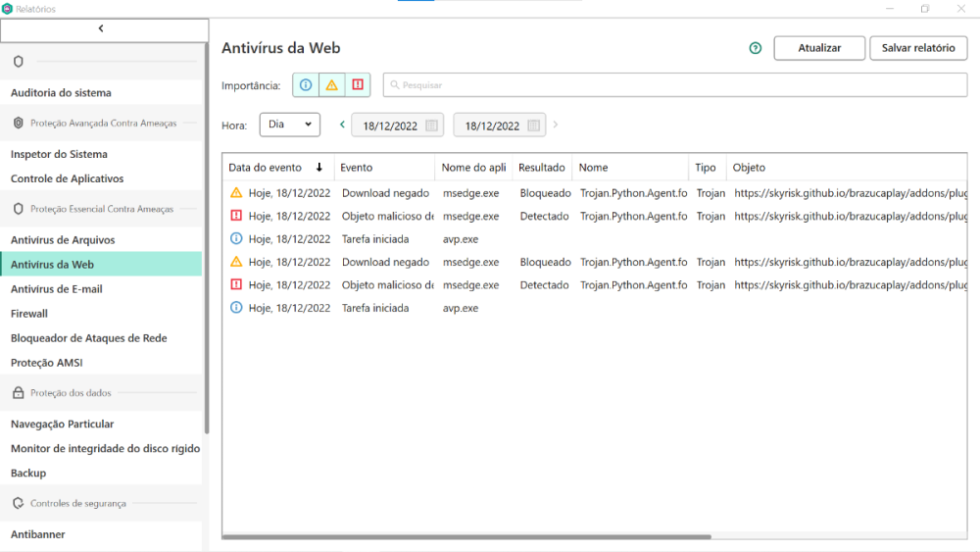Toggle the critical importance filter

[358, 85]
